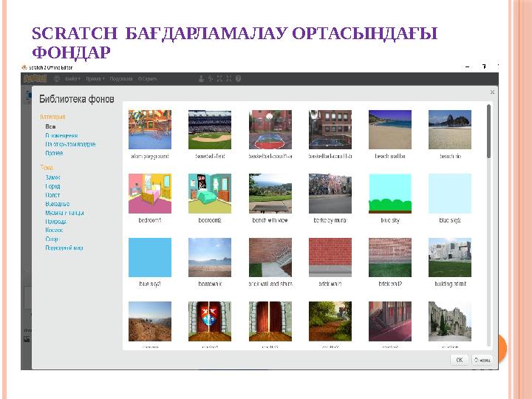The width and height of the screenshot is (532, 399).
Task: Select the castle doors with shield crest
Action: pyautogui.click(x=210, y=321)
